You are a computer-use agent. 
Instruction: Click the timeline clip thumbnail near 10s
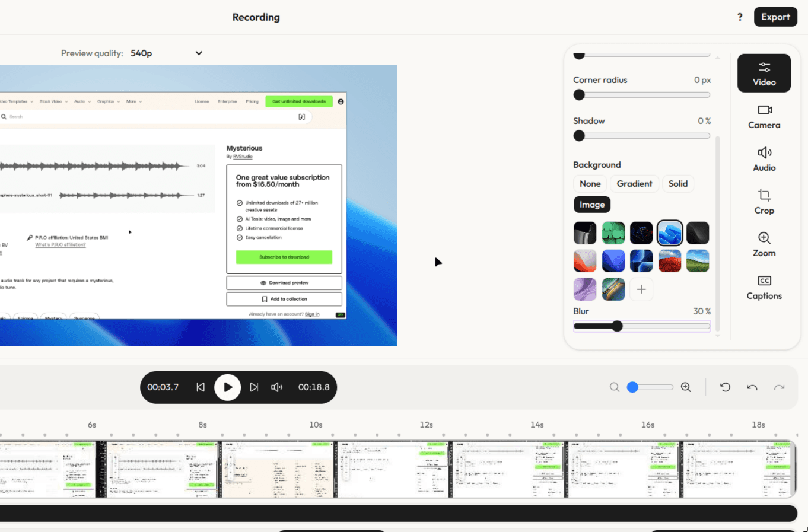pos(277,469)
